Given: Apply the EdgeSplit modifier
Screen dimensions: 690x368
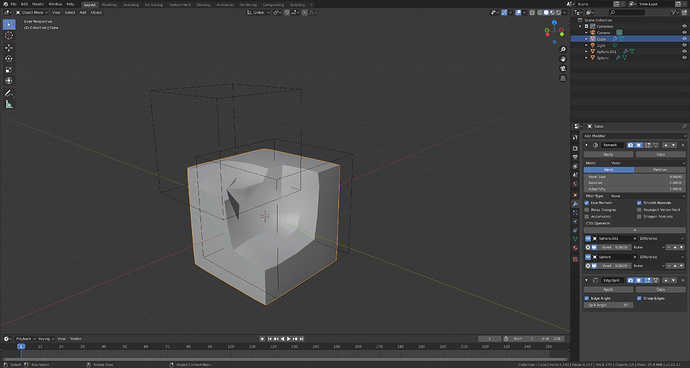Looking at the screenshot, I should 609,290.
